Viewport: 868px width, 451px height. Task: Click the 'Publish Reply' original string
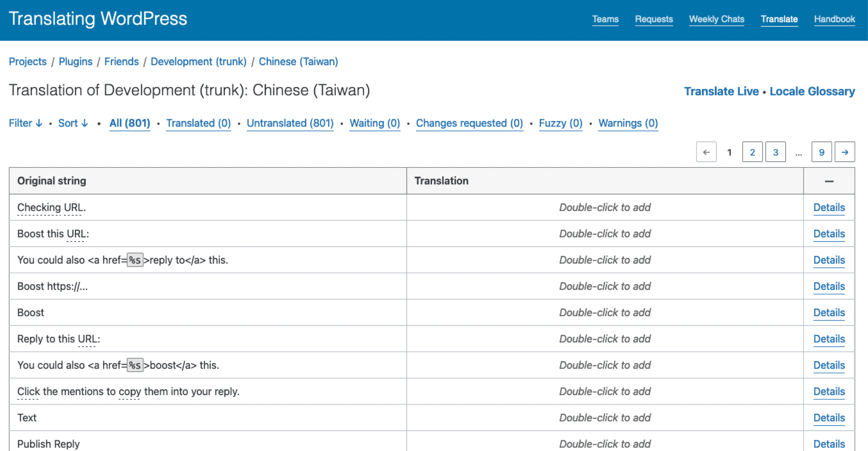[x=48, y=444]
